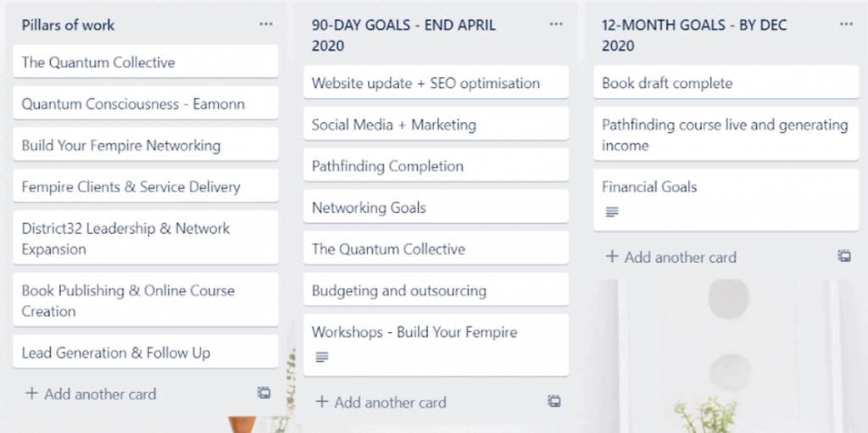Open Website update + SEO optimisation card

[x=436, y=82]
